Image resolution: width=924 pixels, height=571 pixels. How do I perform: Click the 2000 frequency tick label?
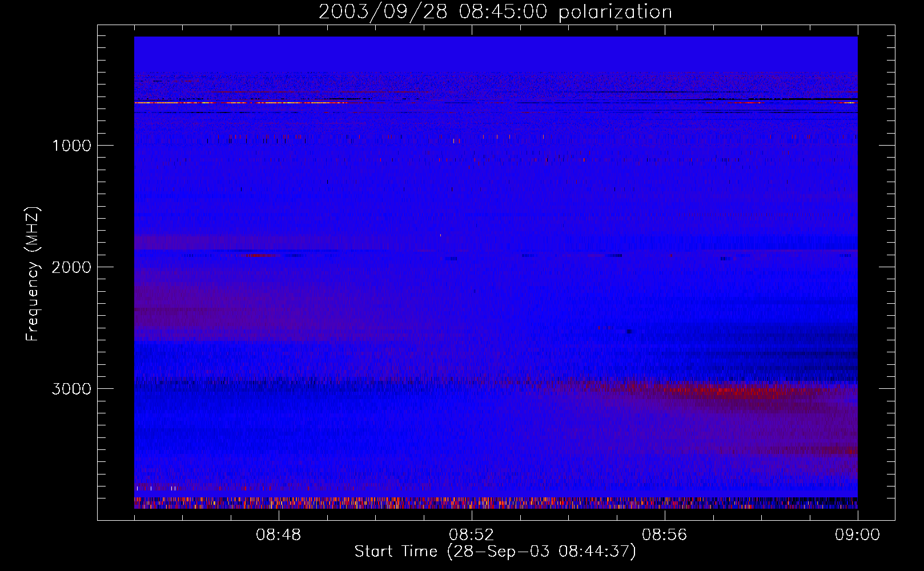(x=71, y=267)
